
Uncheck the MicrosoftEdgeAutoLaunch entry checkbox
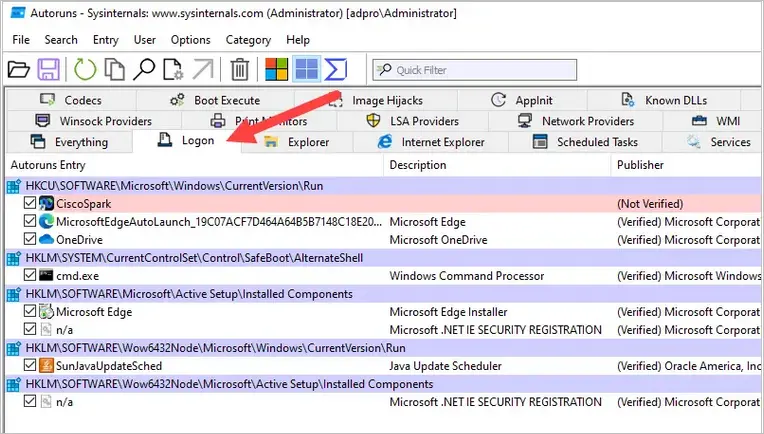[x=30, y=221]
